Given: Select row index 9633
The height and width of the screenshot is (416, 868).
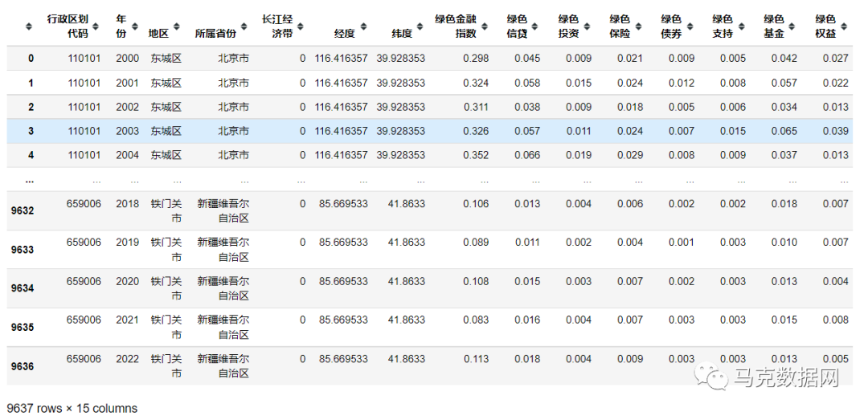Looking at the screenshot, I should pyautogui.click(x=23, y=250).
